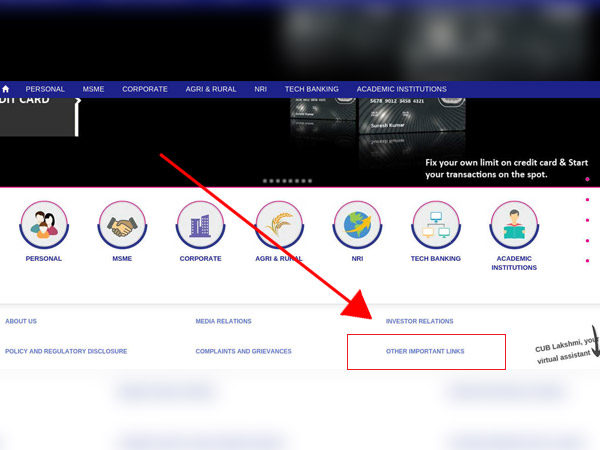Open the CORPORATE menu in navigation bar
The image size is (600, 450).
click(145, 89)
